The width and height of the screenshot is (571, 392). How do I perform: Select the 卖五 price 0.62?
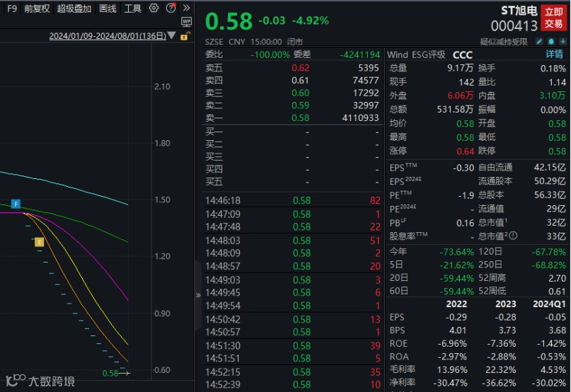click(x=301, y=68)
